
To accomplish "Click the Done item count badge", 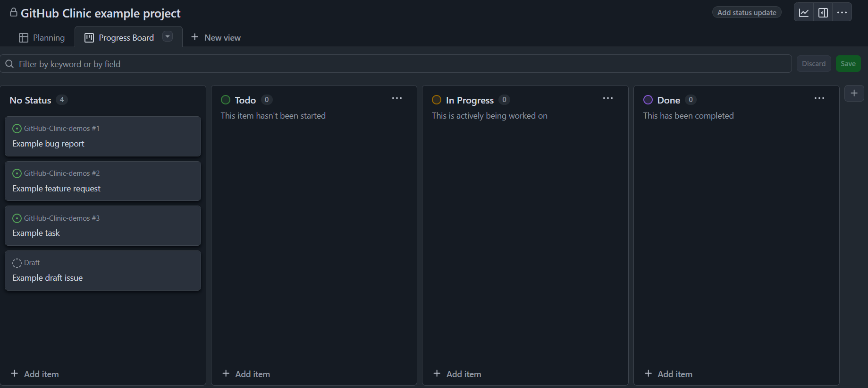I will click(x=691, y=100).
